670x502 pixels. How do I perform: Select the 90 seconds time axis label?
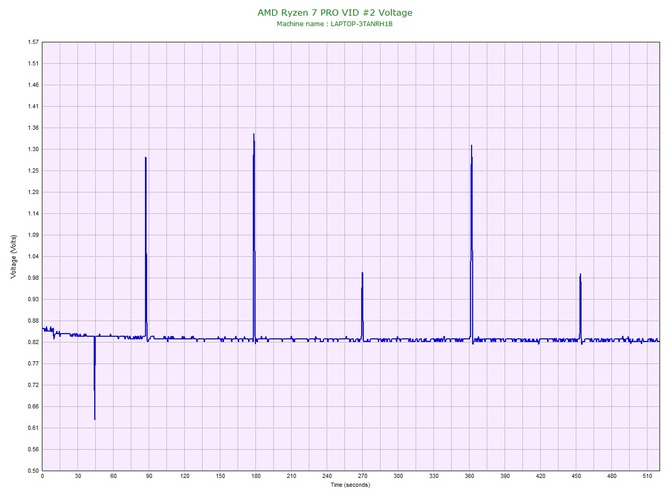pyautogui.click(x=149, y=476)
